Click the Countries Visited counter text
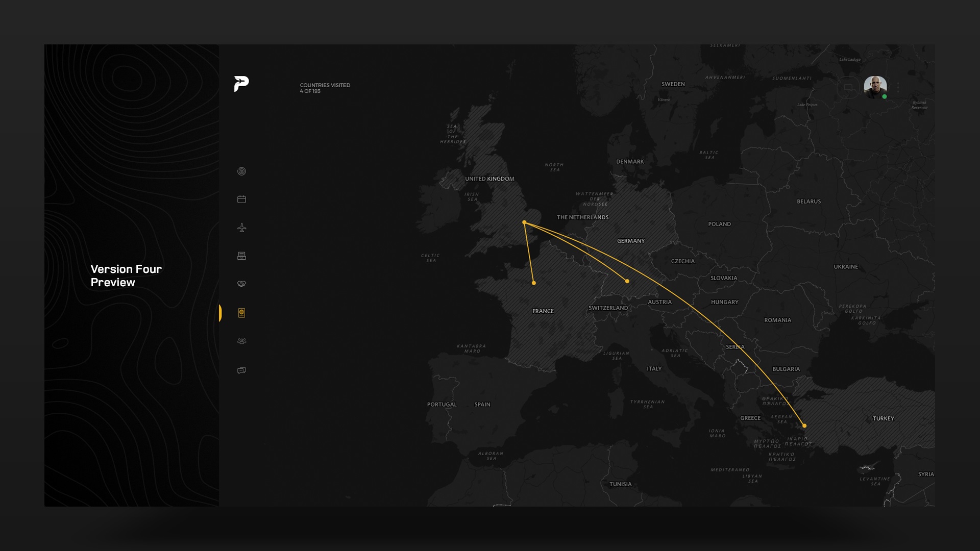Image resolution: width=980 pixels, height=551 pixels. [325, 88]
